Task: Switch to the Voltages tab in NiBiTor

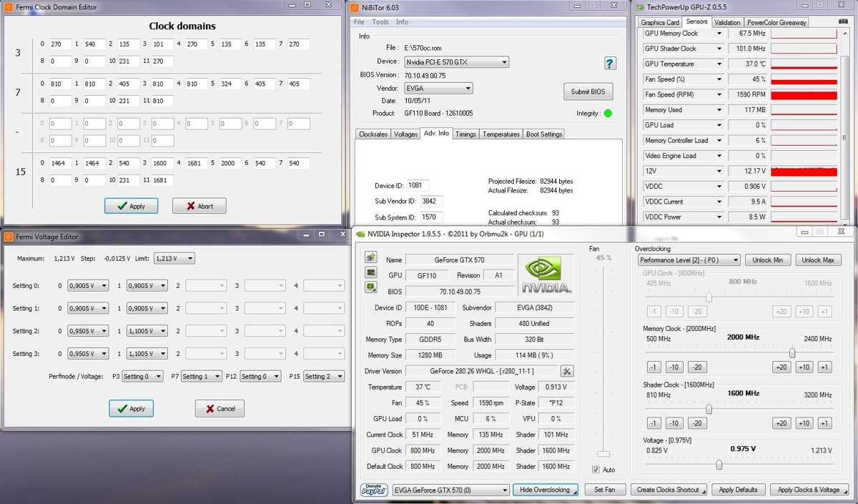Action: point(405,134)
